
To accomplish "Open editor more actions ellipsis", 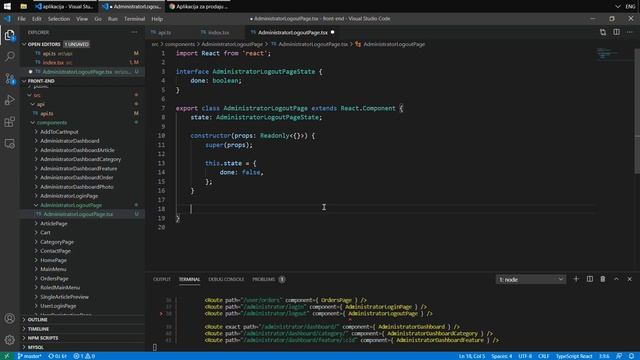I will point(629,32).
